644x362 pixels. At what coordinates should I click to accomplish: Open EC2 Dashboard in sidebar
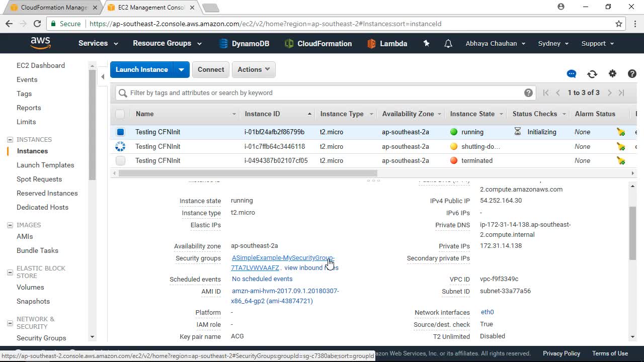[x=41, y=65]
